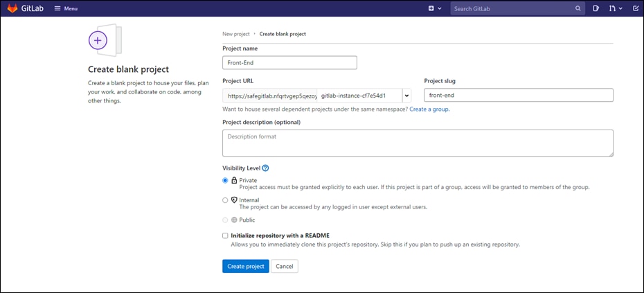Open the To-Do List icon
644x293 pixels.
point(636,9)
